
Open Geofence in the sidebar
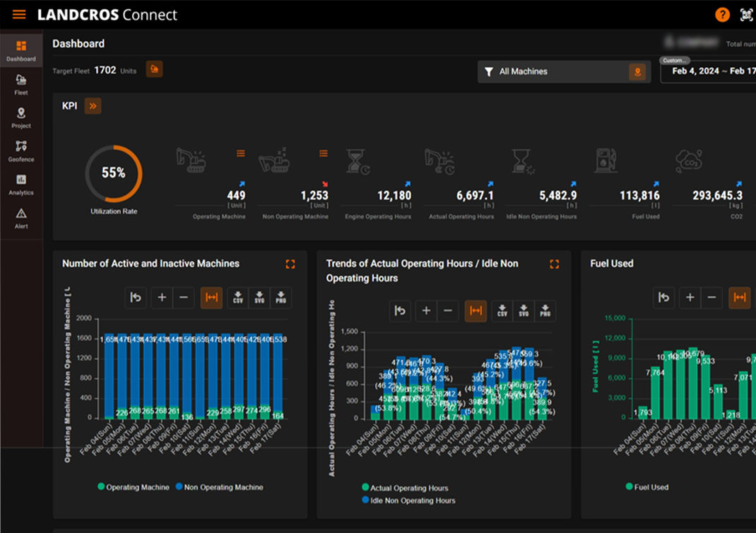(21, 151)
